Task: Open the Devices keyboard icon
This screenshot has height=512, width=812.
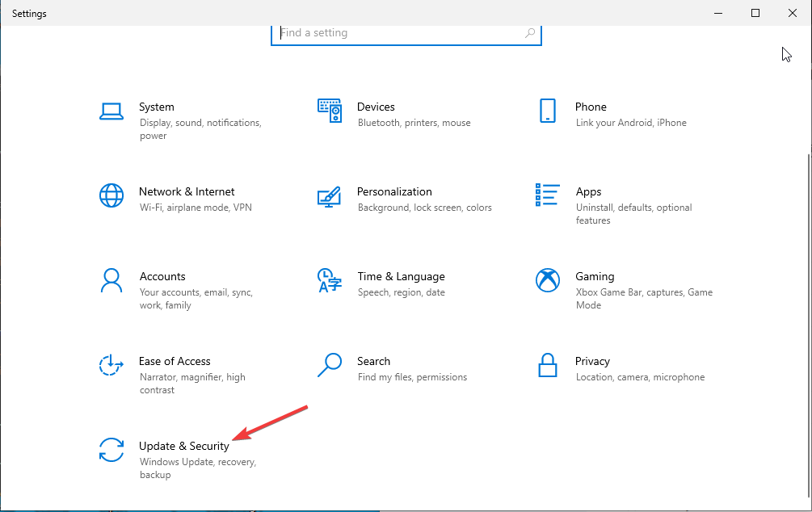Action: click(329, 111)
